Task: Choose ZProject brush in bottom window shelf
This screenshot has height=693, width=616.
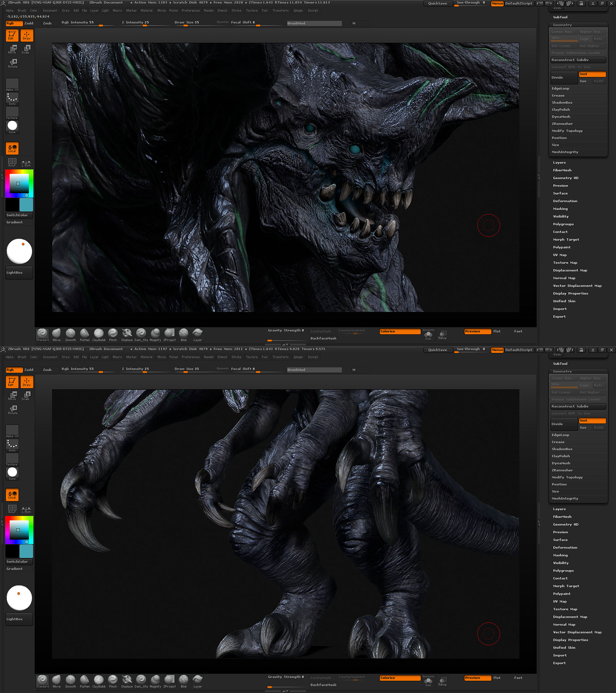Action: pos(169,681)
